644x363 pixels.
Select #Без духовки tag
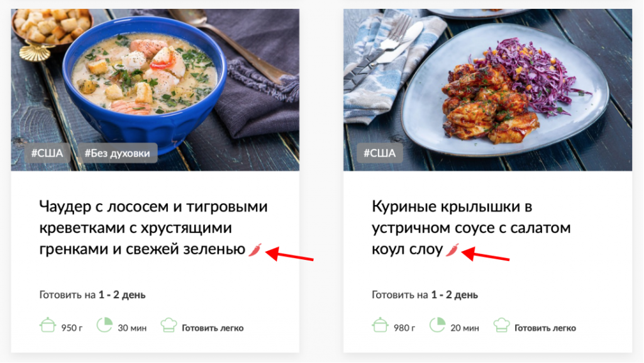pos(118,153)
